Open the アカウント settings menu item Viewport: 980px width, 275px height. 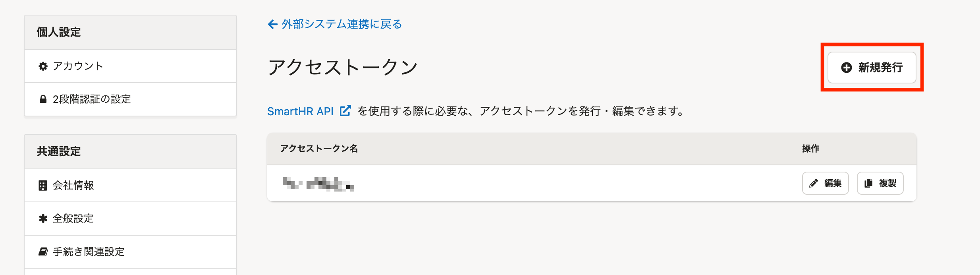(x=78, y=66)
